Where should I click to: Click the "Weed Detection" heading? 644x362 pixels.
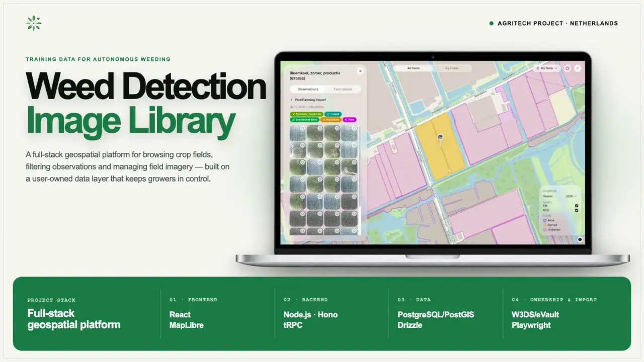146,86
